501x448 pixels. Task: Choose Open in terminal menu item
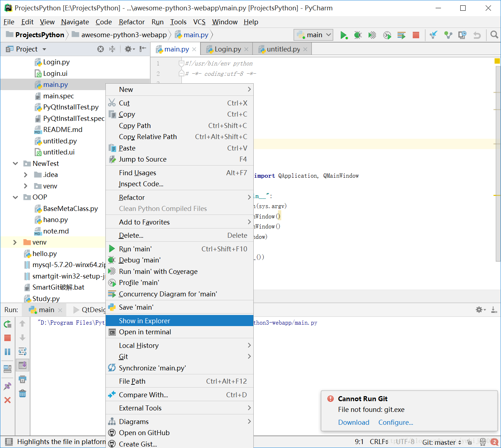pyautogui.click(x=180, y=332)
